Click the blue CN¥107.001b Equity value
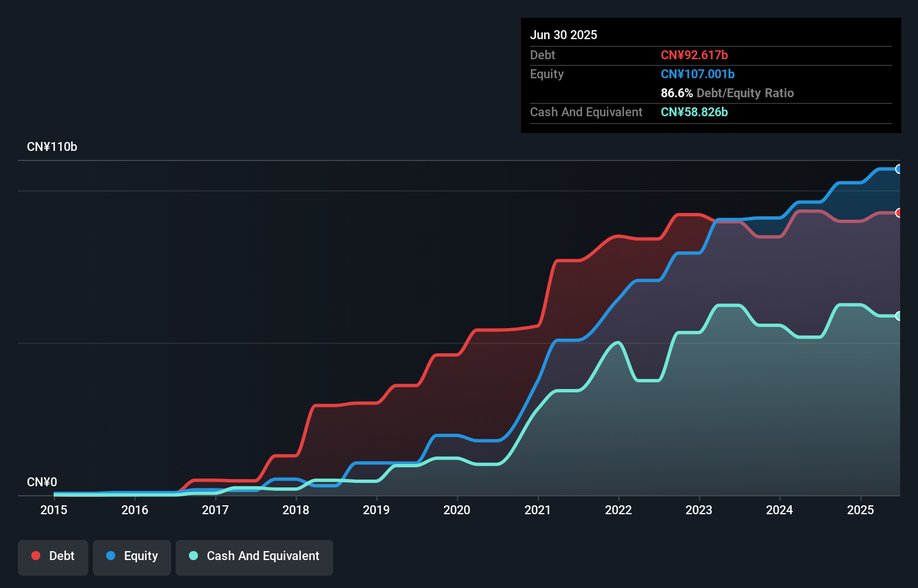Image resolution: width=918 pixels, height=588 pixels. (697, 74)
